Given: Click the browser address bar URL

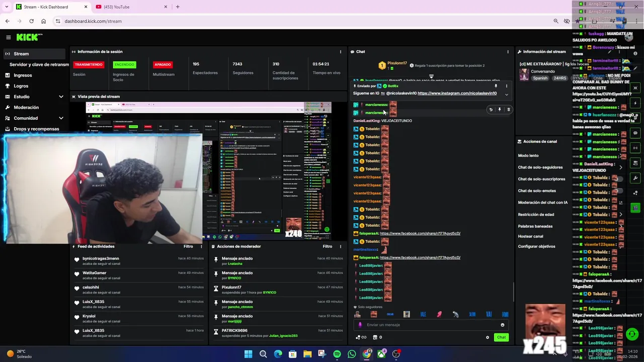Looking at the screenshot, I should pos(93,21).
